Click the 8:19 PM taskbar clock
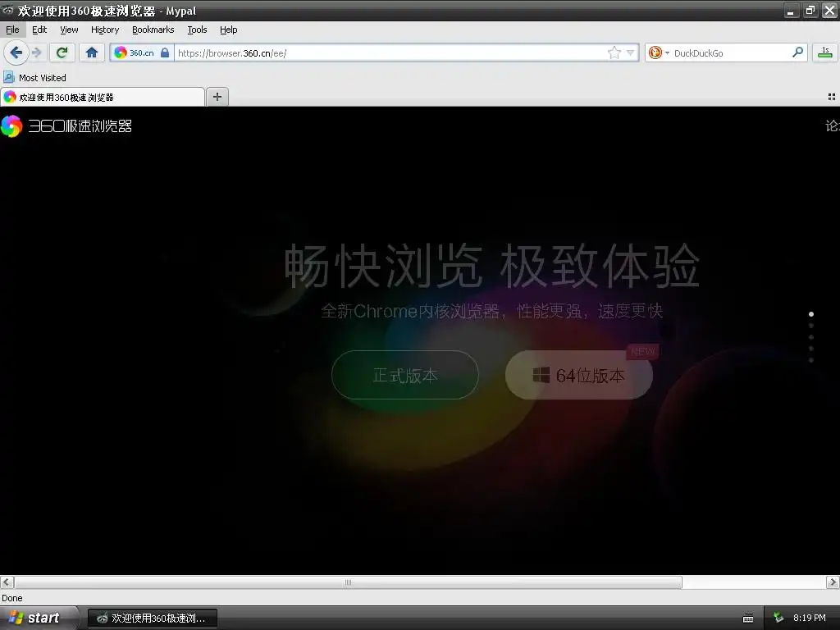 click(x=809, y=618)
